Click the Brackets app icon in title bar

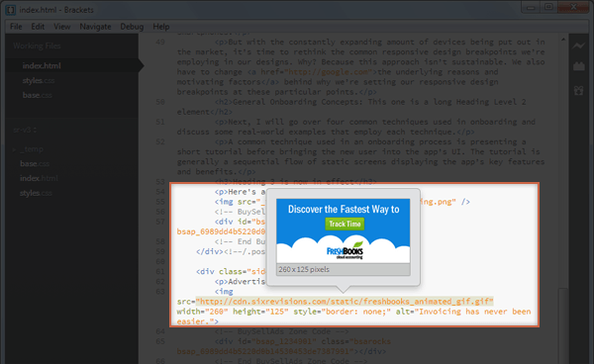(11, 10)
